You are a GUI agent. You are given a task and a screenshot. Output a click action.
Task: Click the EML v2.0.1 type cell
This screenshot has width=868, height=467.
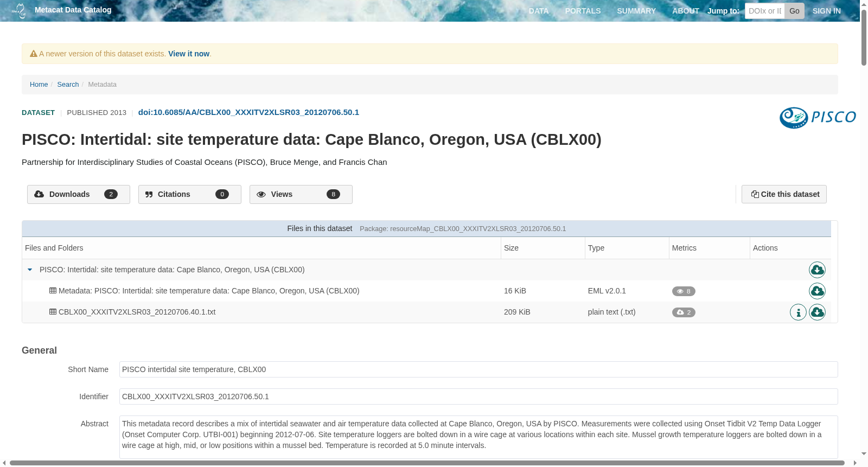(x=607, y=291)
